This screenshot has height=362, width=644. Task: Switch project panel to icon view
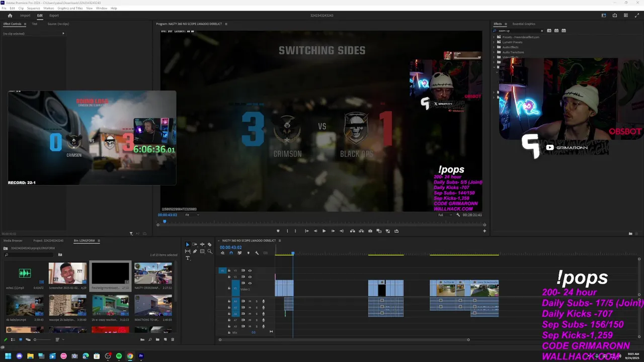21,339
